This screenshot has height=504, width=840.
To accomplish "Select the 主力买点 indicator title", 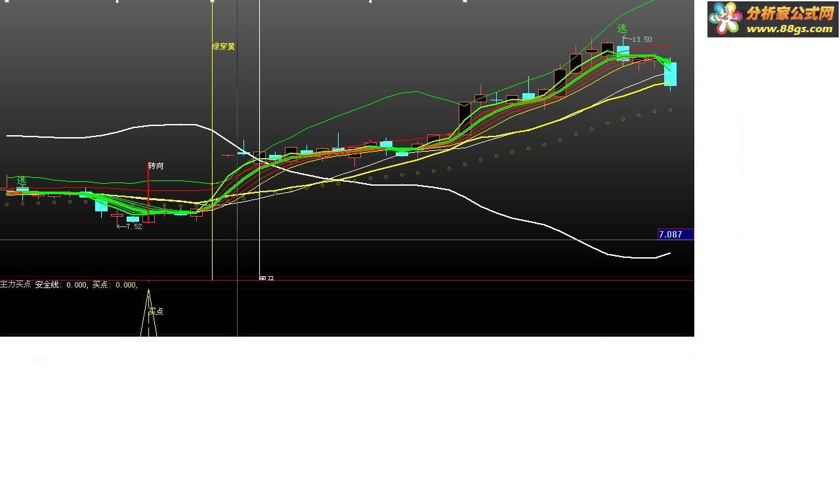I will pyautogui.click(x=16, y=285).
